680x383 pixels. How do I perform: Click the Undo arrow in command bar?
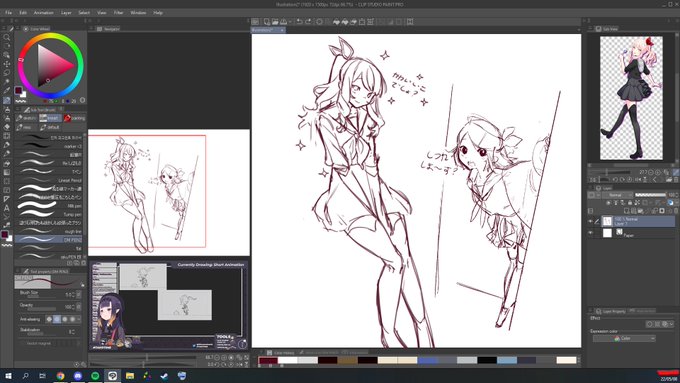click(299, 21)
